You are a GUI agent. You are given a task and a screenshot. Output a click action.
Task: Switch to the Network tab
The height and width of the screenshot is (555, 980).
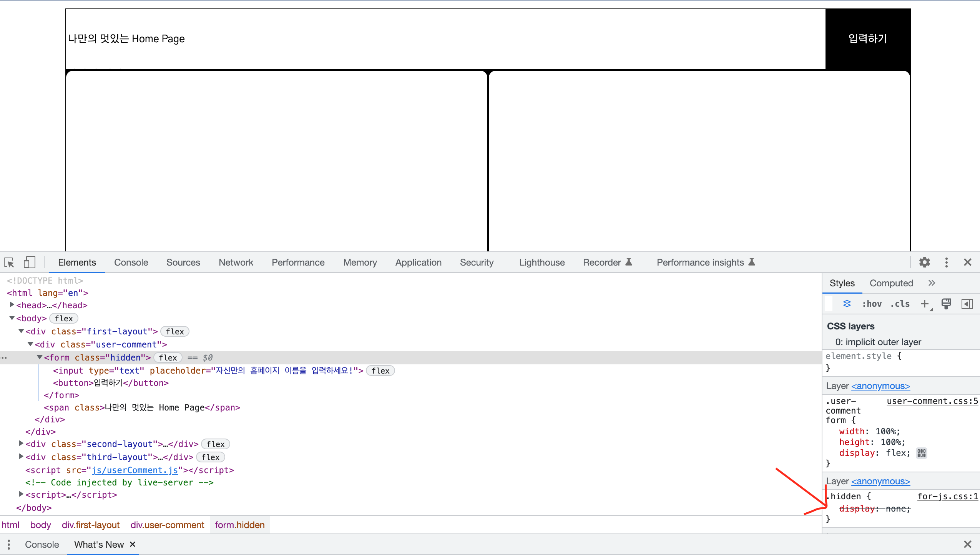tap(236, 263)
